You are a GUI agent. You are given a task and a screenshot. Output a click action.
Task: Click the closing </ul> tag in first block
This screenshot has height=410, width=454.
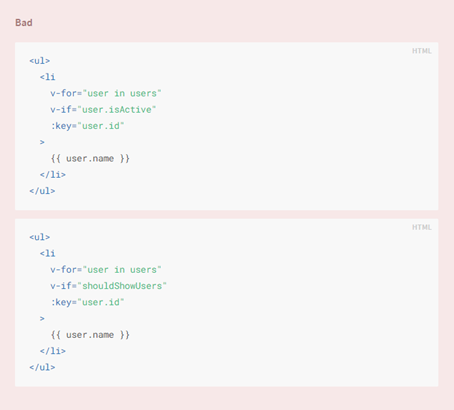(42, 191)
